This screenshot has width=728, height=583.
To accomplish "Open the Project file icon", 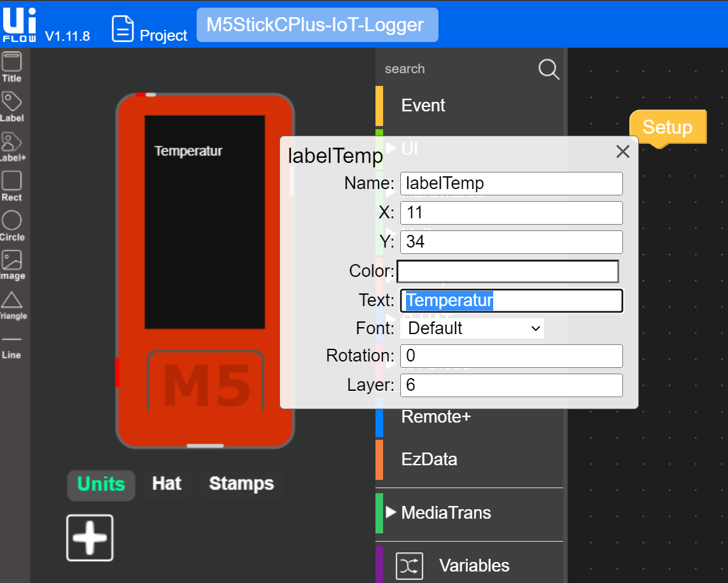I will pos(123,29).
